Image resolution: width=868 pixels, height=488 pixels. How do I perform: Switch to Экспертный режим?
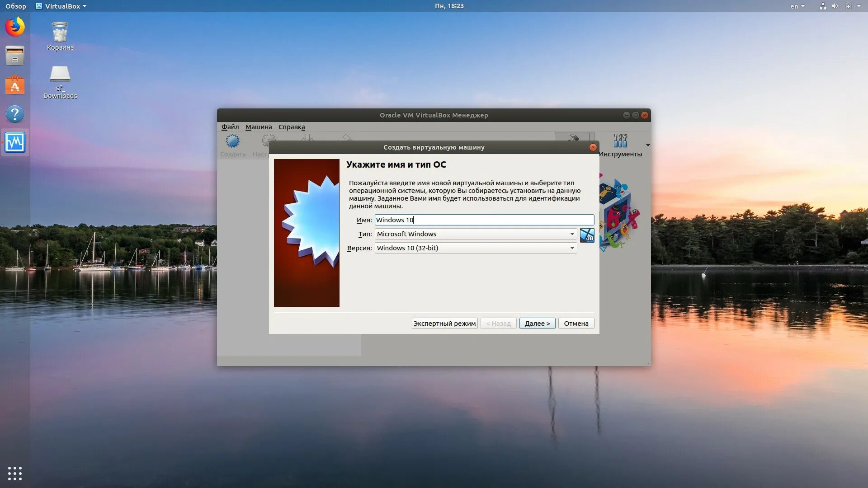(444, 324)
